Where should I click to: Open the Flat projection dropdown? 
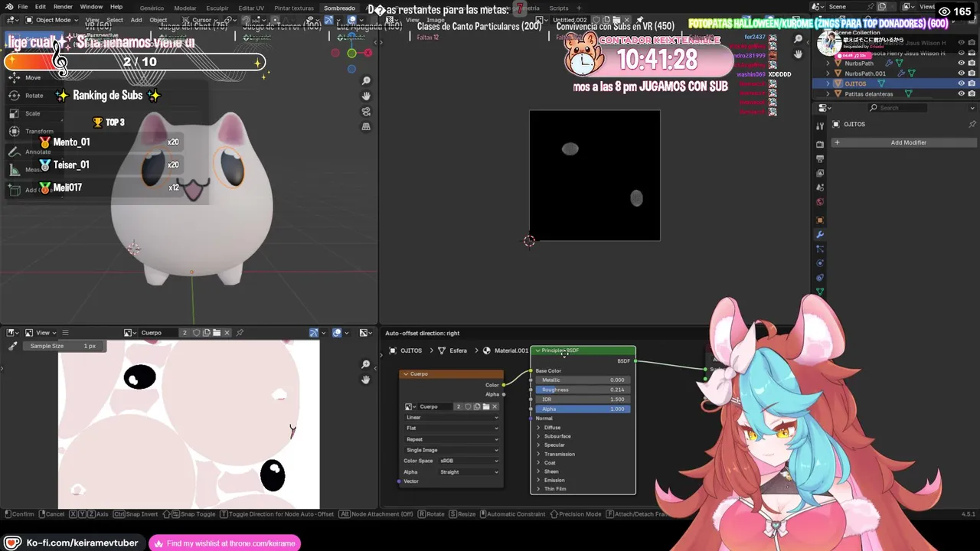[452, 428]
